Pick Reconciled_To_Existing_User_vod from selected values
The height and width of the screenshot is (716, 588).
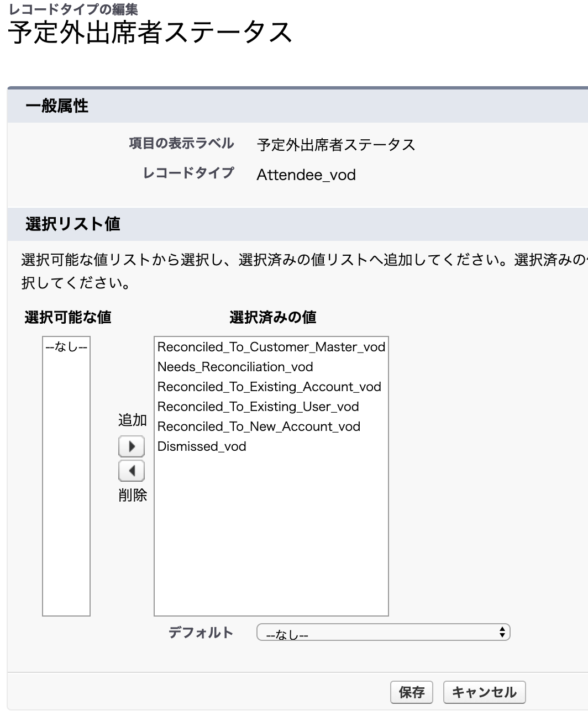pyautogui.click(x=258, y=407)
